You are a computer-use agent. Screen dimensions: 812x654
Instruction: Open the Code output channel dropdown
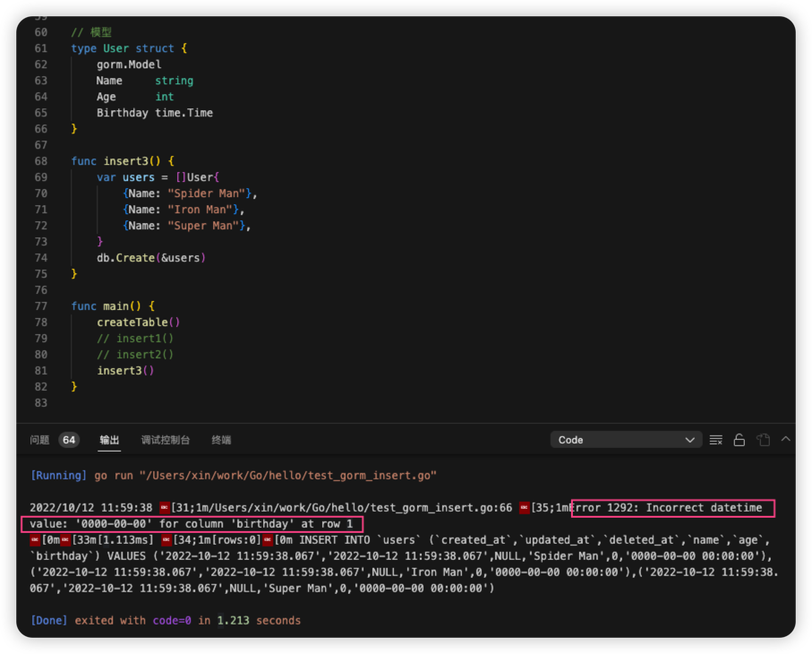coord(626,440)
